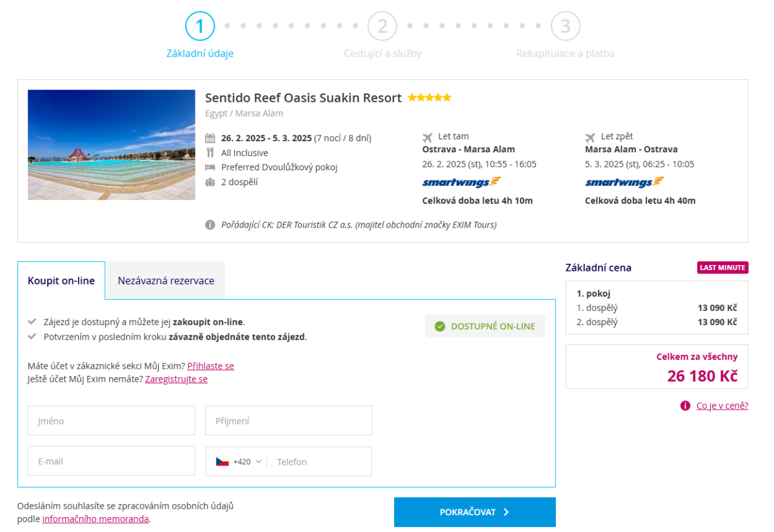Open the informačního memoranda link

pyautogui.click(x=95, y=518)
